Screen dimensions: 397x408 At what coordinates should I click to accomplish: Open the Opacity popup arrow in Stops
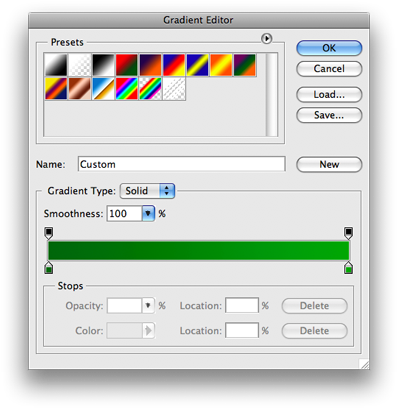[x=148, y=306]
